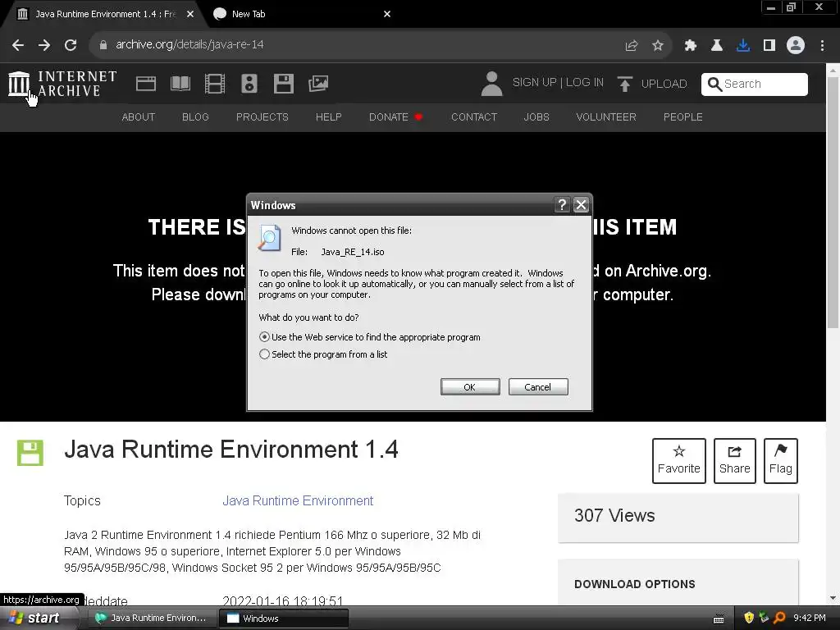The image size is (840, 630).
Task: Open the BLOG menu item
Action: coord(195,116)
